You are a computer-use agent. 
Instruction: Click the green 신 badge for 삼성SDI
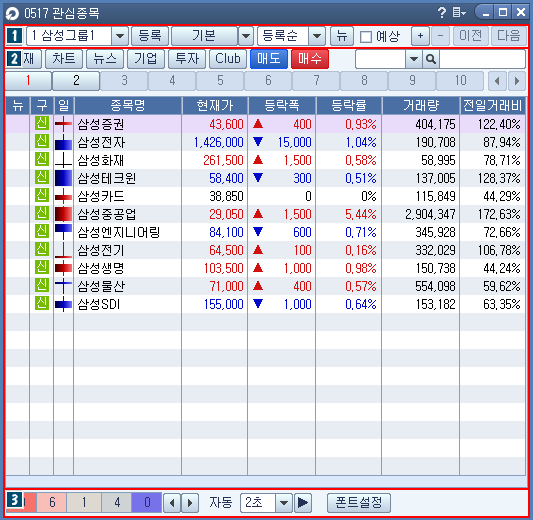(42, 303)
